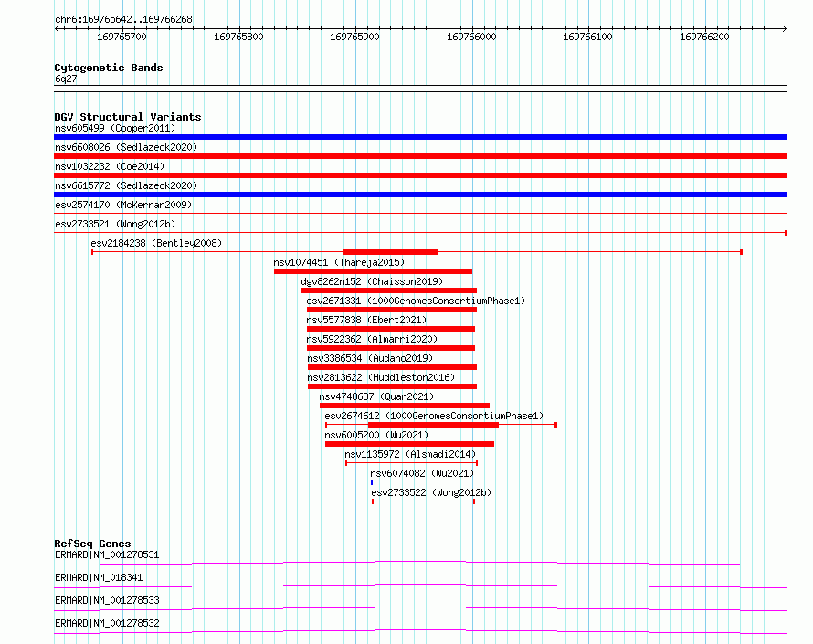813x644 pixels.
Task: Select the nsv6615772 (Sedlazeck2020) blue bar
Action: tap(420, 195)
